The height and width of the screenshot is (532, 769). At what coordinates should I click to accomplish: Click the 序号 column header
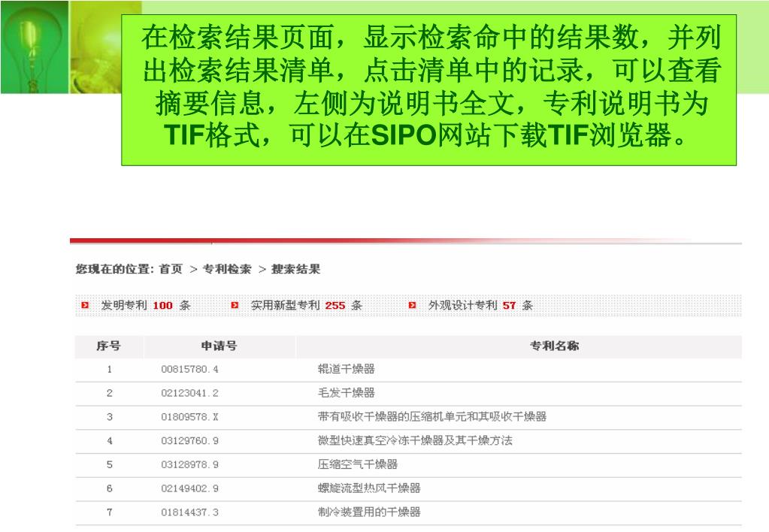point(108,346)
